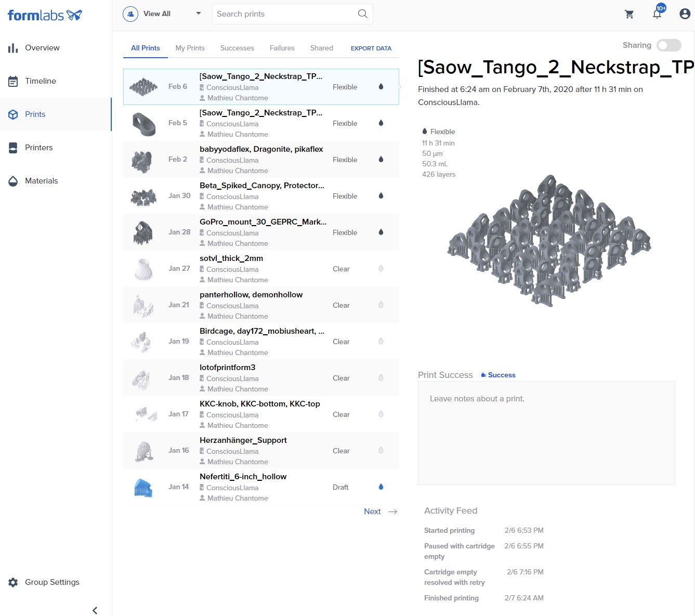Screen dimensions: 695x616
Task: Click the Overview bar chart icon
Action: (13, 48)
